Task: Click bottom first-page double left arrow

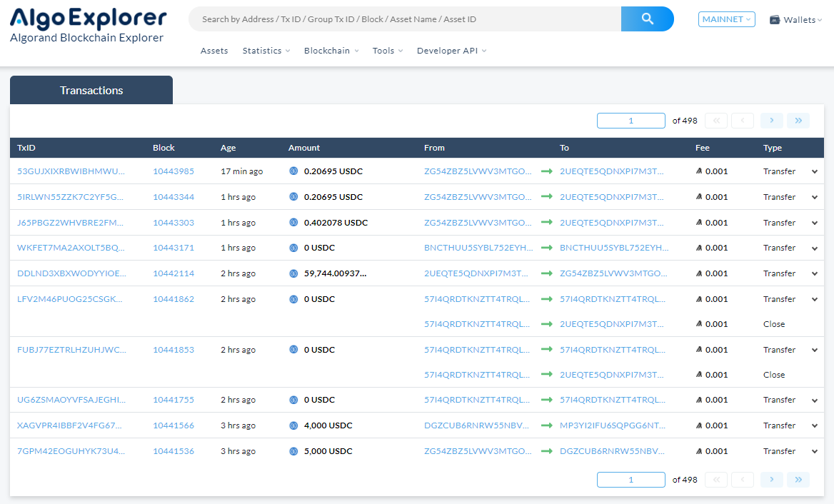Action: tap(716, 480)
